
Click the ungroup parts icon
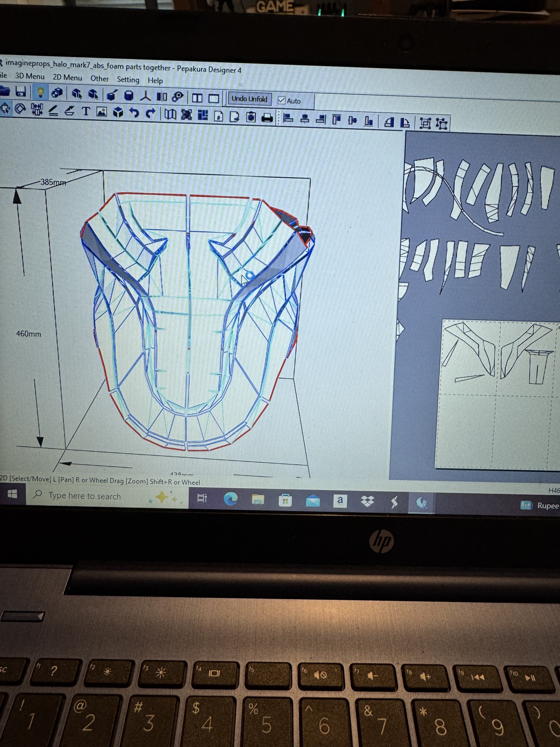pyautogui.click(x=441, y=124)
